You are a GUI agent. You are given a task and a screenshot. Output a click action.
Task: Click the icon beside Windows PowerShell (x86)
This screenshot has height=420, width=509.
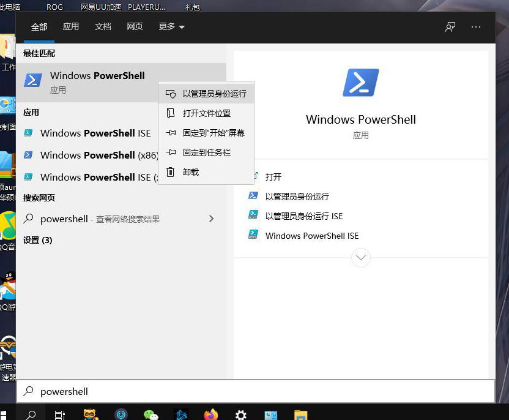(x=28, y=155)
